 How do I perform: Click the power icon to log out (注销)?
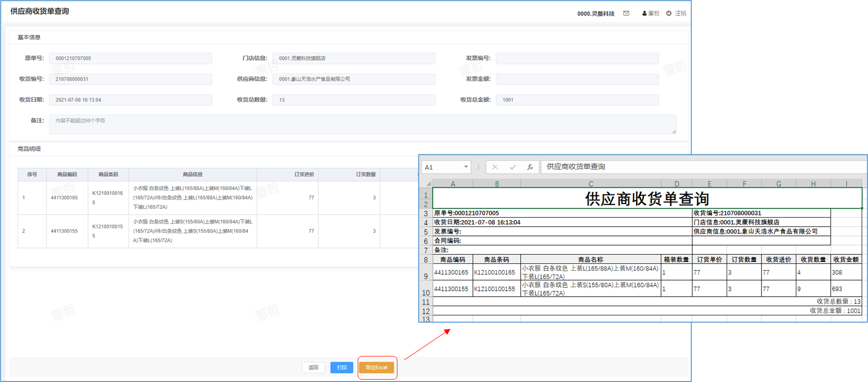coord(669,13)
